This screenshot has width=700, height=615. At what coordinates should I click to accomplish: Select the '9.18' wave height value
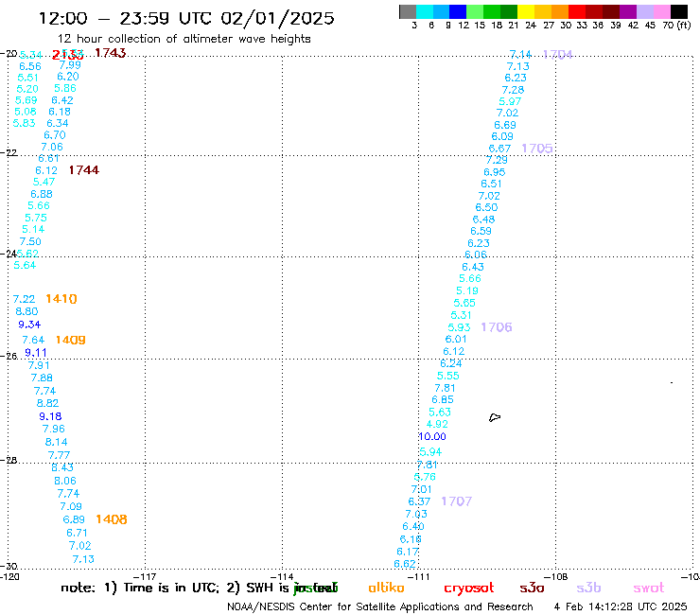click(50, 416)
